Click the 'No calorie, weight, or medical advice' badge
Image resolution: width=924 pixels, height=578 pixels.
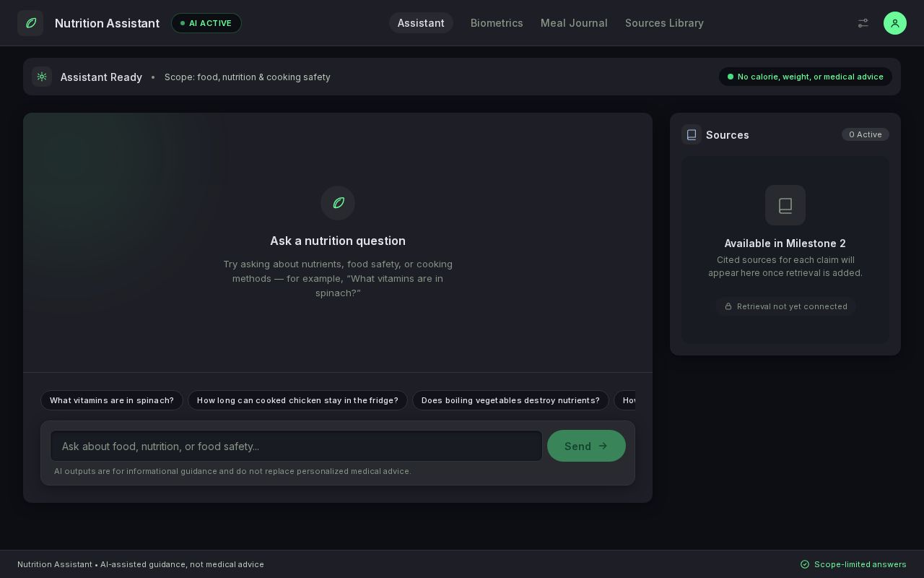(805, 77)
